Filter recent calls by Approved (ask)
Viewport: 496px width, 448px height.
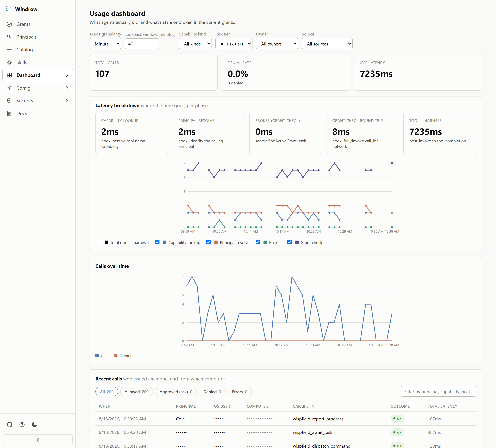176,392
